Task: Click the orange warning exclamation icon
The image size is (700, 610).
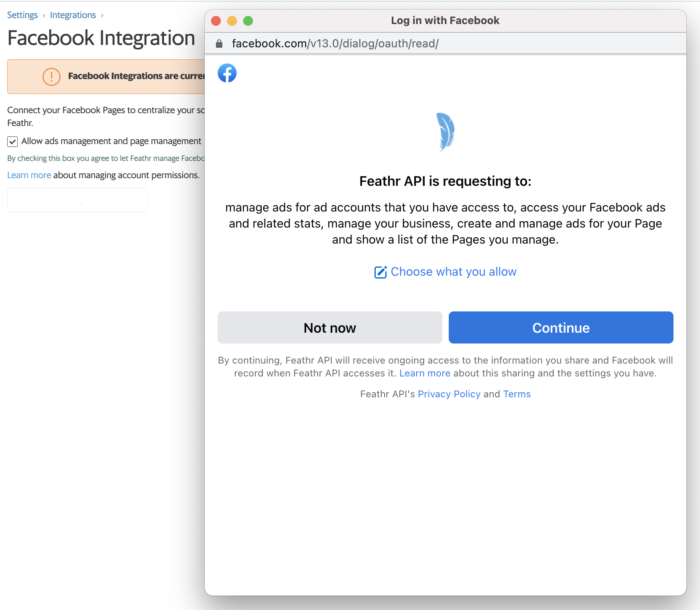Action: pyautogui.click(x=51, y=77)
